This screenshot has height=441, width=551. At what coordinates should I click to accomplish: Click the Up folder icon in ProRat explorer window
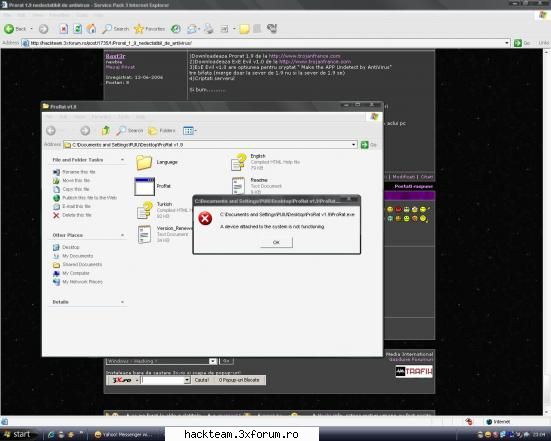pos(105,131)
